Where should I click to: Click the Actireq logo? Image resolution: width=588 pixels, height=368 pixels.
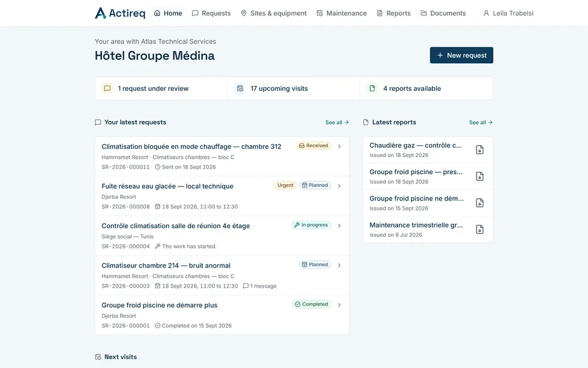tap(120, 13)
